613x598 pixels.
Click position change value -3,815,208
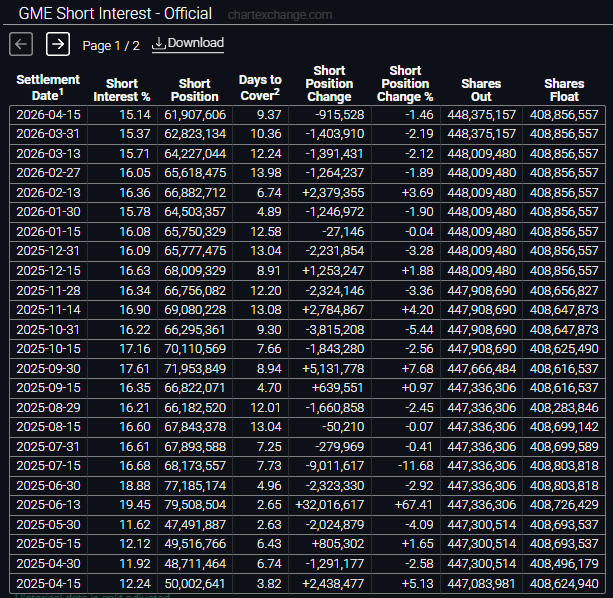coord(335,329)
